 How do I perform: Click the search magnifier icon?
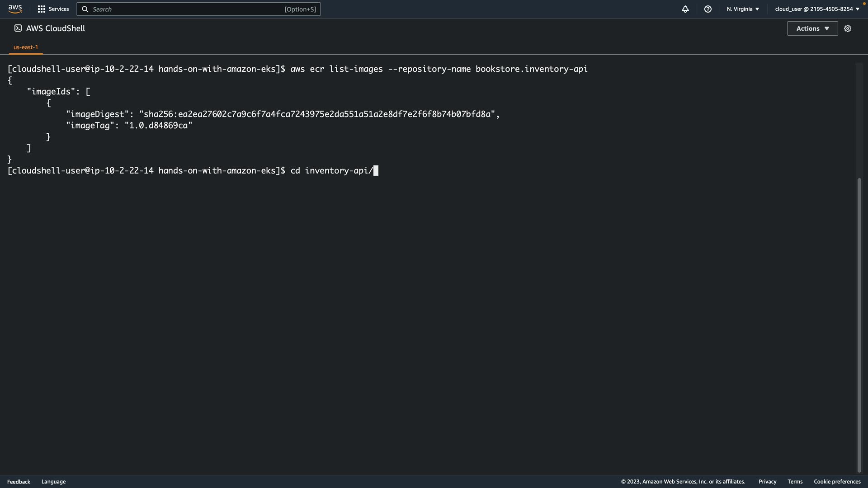pos(85,9)
